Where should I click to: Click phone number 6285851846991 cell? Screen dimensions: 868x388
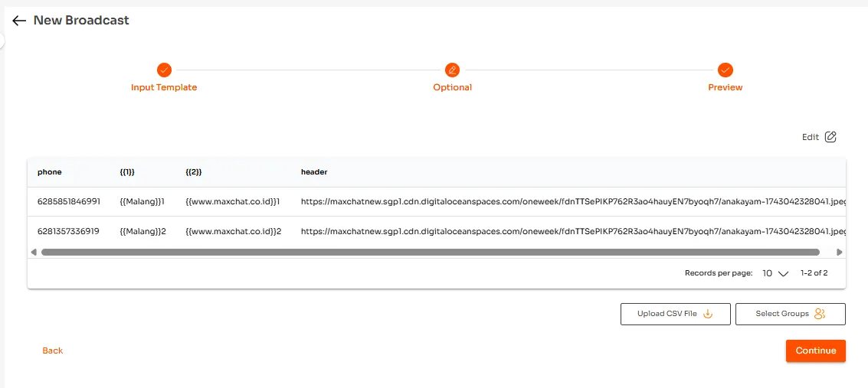[x=68, y=201]
